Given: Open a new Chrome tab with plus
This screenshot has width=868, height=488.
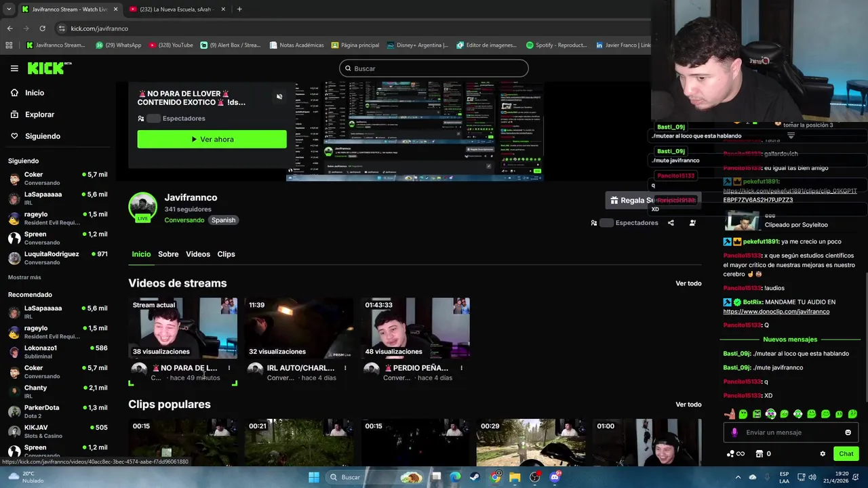Looking at the screenshot, I should (239, 9).
